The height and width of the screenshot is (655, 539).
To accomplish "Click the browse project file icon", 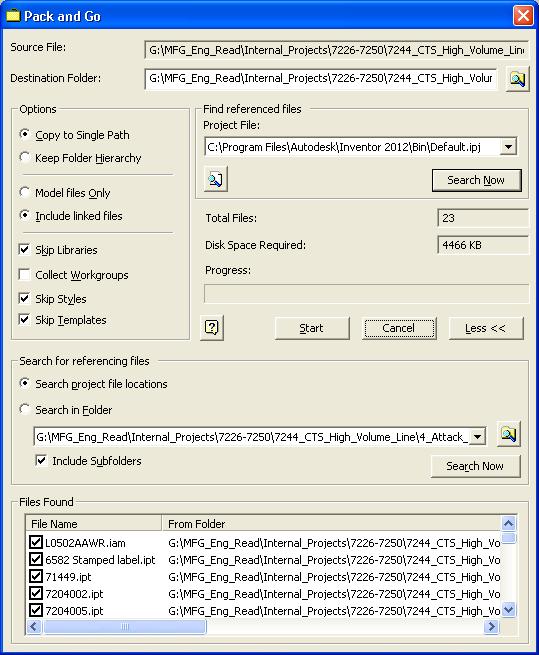I will (x=216, y=179).
